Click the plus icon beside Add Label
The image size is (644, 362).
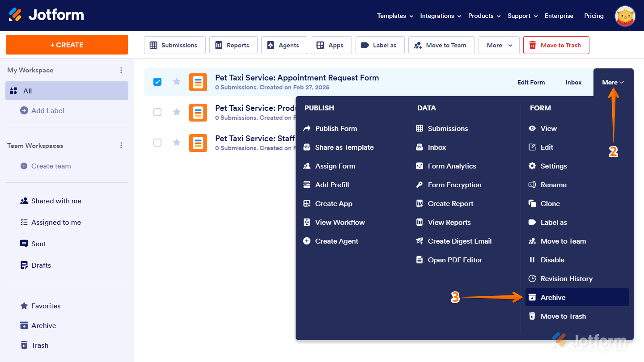[24, 111]
